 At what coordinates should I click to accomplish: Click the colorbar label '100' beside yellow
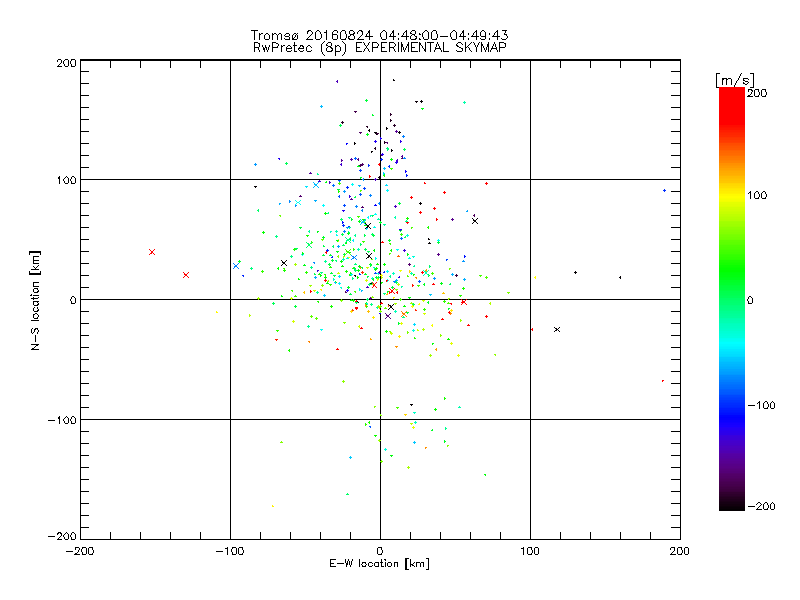click(x=757, y=195)
